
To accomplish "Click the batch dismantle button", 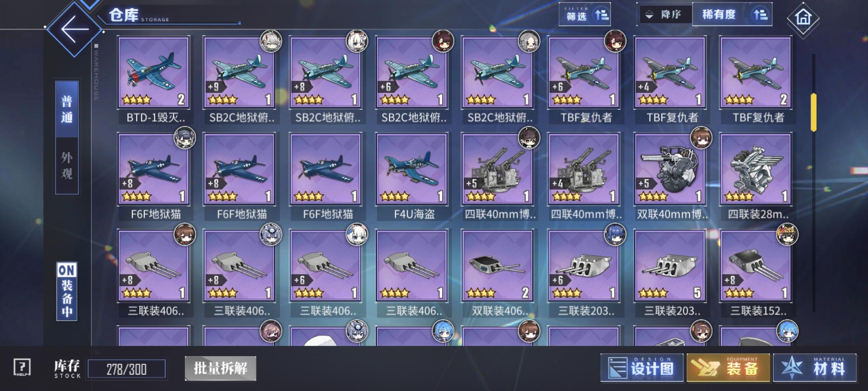I will pyautogui.click(x=221, y=369).
